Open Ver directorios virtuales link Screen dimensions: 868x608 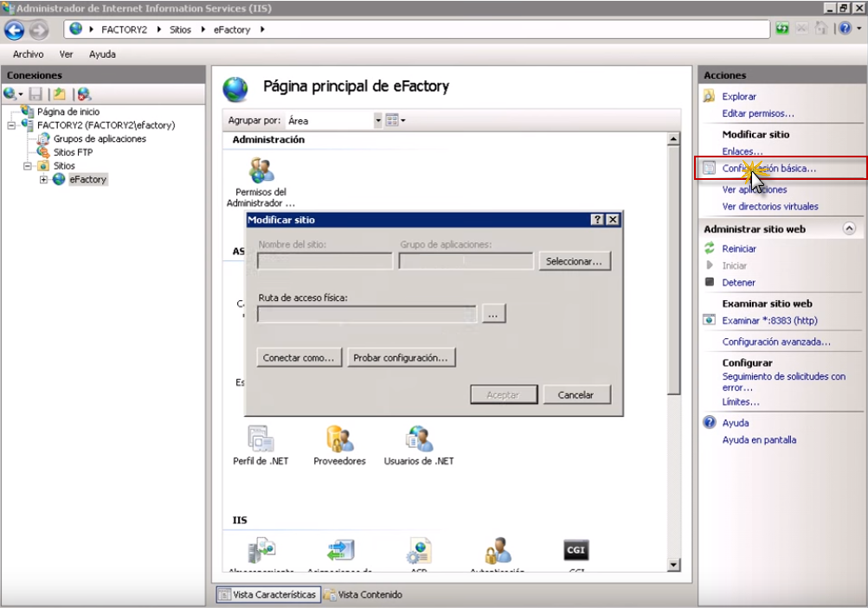point(770,207)
